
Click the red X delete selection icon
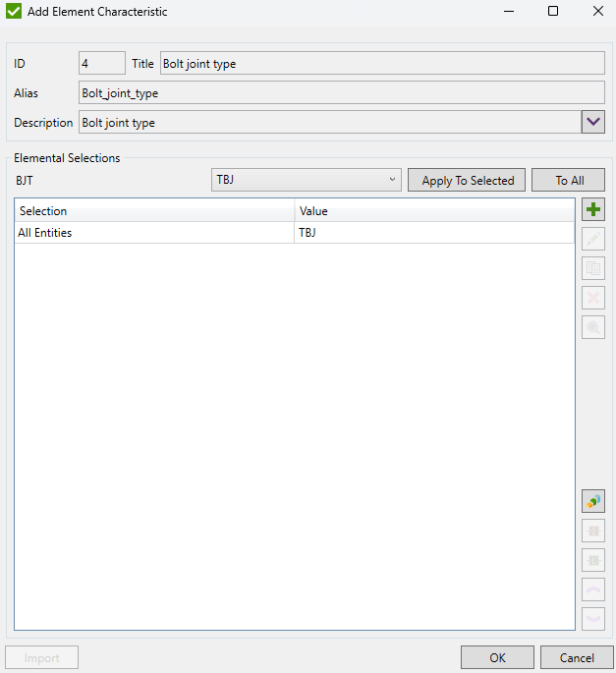(x=593, y=298)
